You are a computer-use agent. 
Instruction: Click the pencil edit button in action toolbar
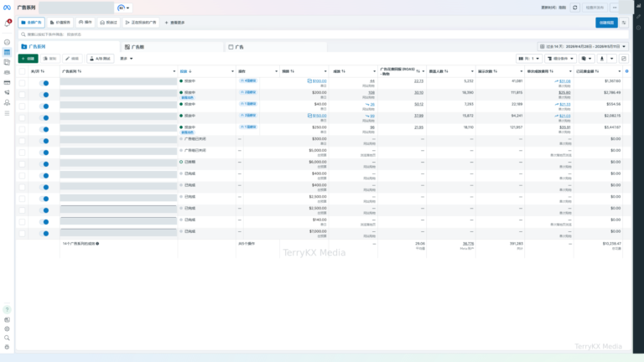72,59
